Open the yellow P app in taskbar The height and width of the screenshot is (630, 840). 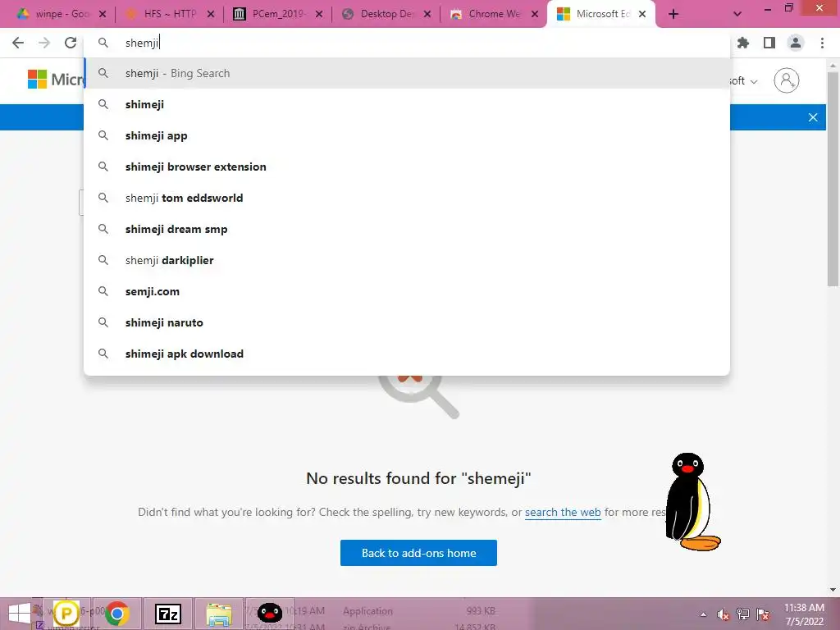[x=66, y=614]
